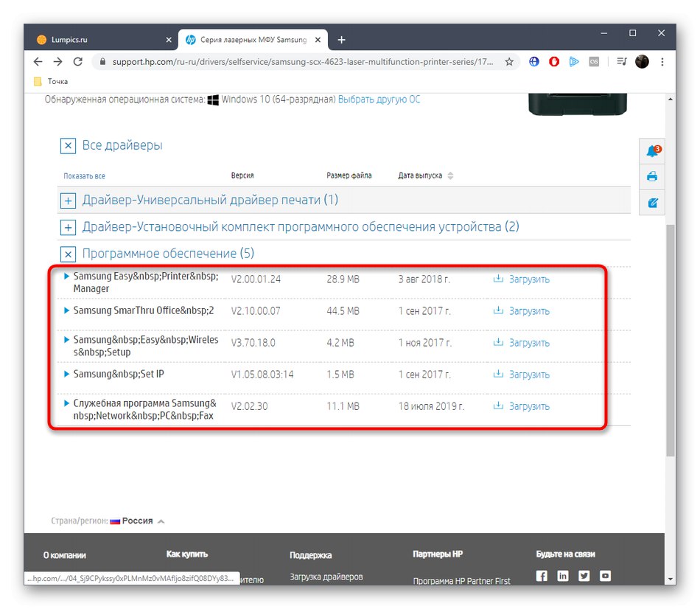The image size is (700, 609).
Task: Open the blue play-arrow extension icon
Action: click(x=574, y=62)
